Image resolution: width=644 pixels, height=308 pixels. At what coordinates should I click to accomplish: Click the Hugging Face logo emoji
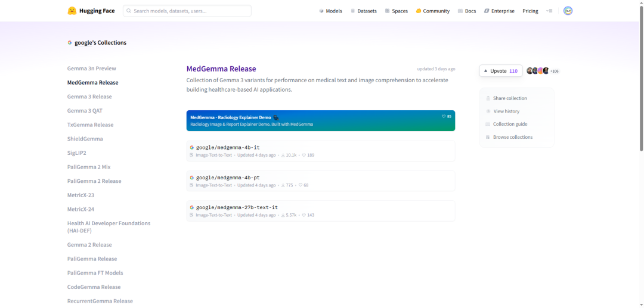[x=72, y=11]
